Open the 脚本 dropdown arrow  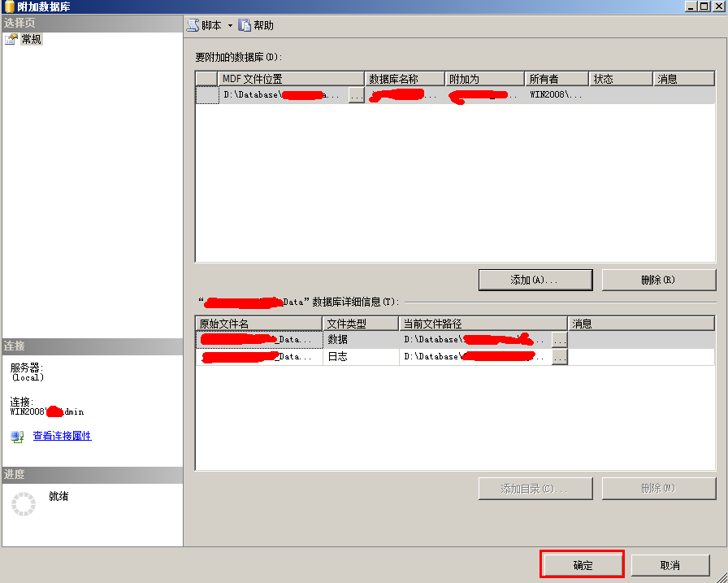tap(230, 26)
